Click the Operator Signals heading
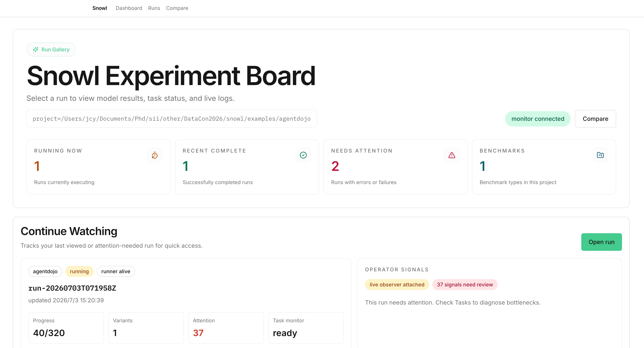644x348 pixels. pyautogui.click(x=397, y=270)
